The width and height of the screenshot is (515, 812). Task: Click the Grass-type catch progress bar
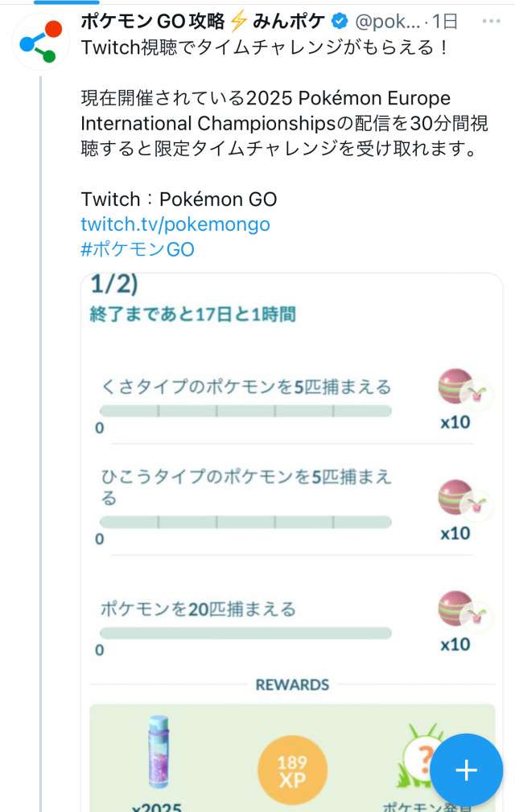pyautogui.click(x=245, y=411)
